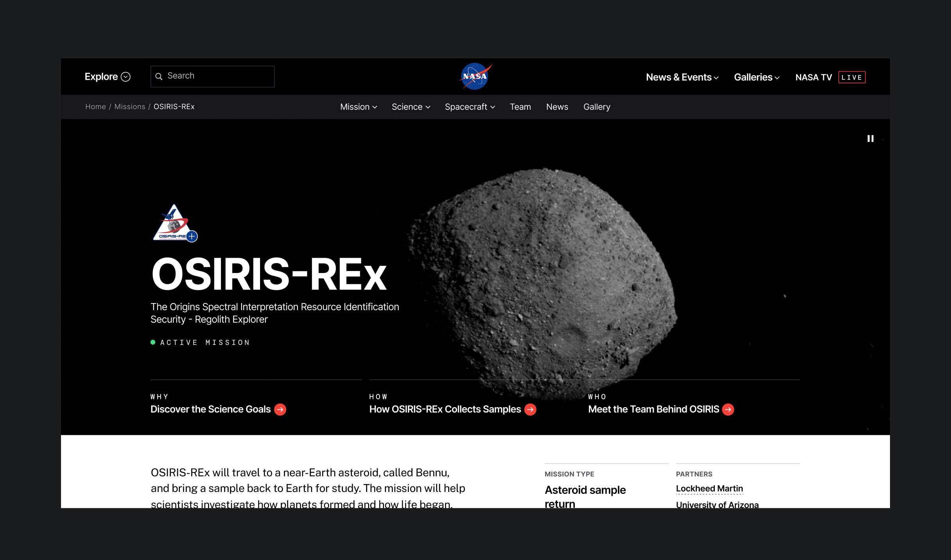The height and width of the screenshot is (560, 951).
Task: Click the MISSION TYPE label
Action: point(569,474)
